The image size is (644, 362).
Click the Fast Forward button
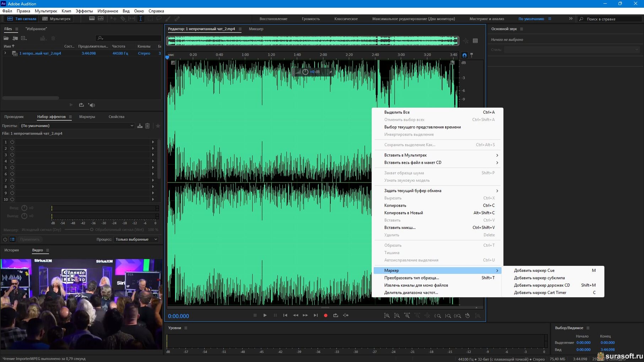point(305,315)
